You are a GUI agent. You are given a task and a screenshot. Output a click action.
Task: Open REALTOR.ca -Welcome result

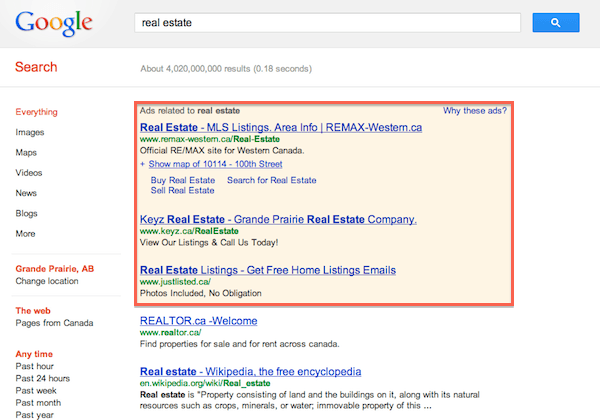click(198, 321)
